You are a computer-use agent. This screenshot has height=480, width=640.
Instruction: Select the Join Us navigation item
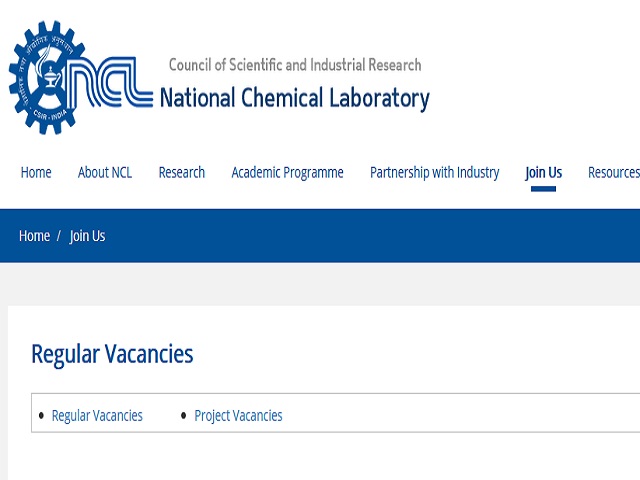point(543,173)
